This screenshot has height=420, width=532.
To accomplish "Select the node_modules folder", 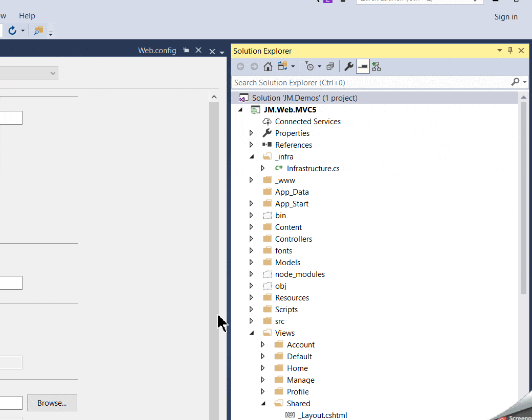I will (300, 274).
